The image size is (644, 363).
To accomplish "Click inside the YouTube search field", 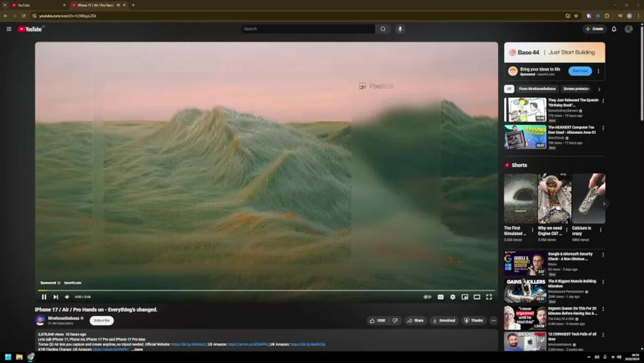I will click(x=307, y=29).
